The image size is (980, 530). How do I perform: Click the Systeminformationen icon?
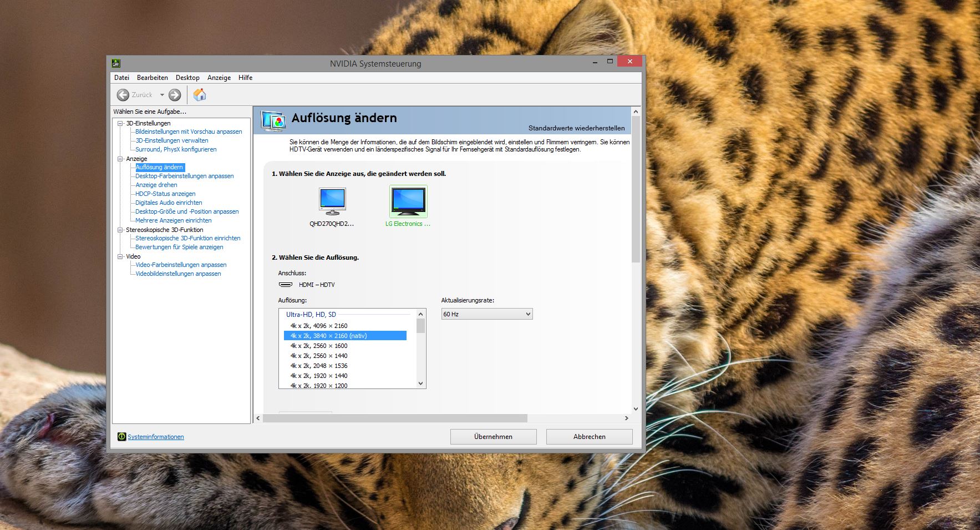122,437
